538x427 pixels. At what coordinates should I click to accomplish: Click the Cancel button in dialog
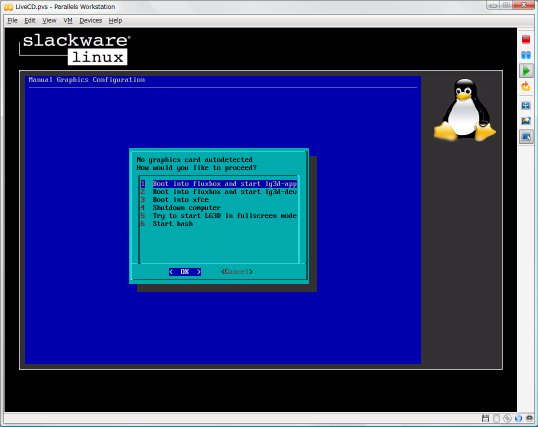[237, 272]
